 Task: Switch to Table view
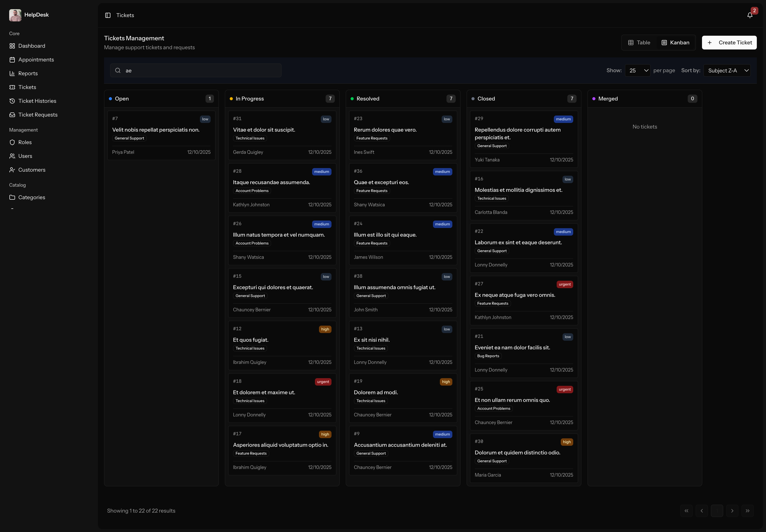click(x=639, y=43)
